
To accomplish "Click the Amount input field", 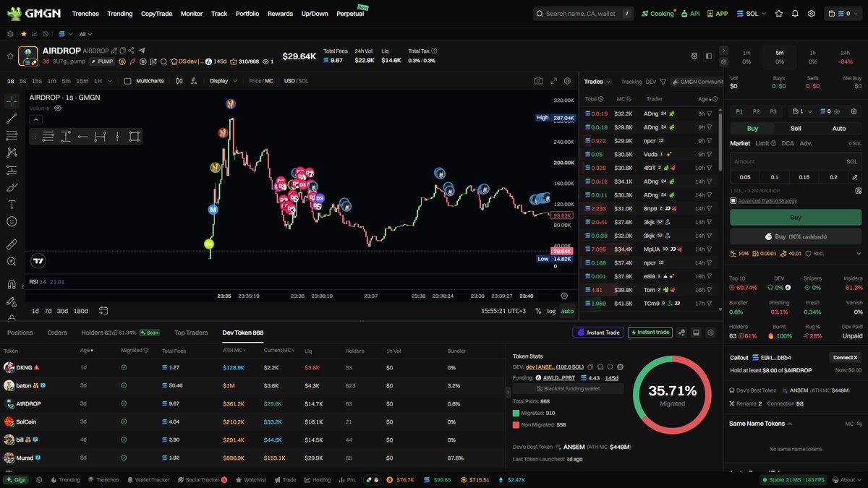I will (796, 161).
